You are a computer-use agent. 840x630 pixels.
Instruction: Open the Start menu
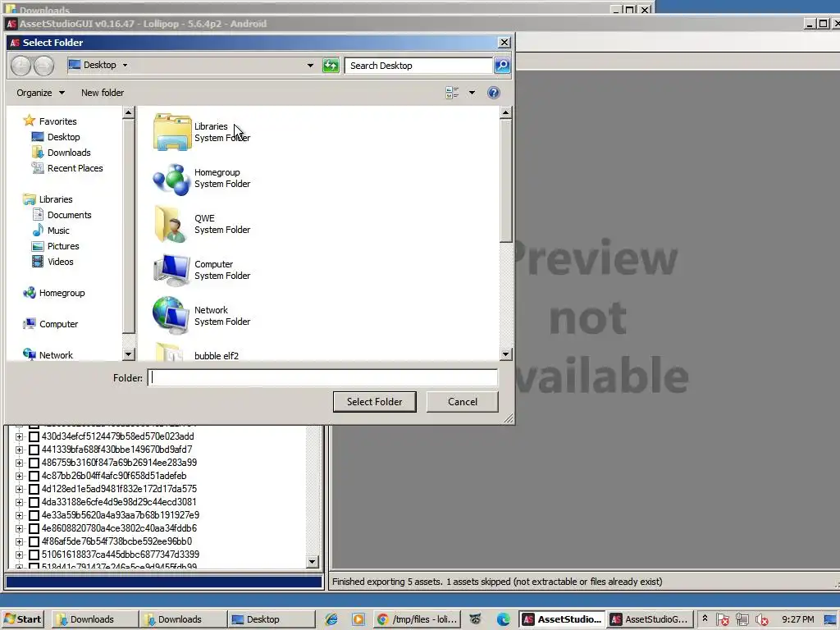(22, 619)
